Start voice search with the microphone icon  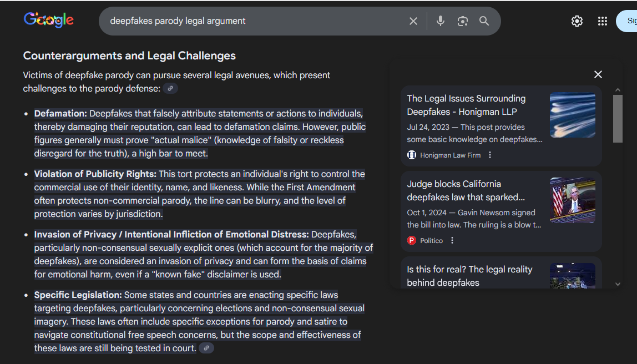click(441, 21)
